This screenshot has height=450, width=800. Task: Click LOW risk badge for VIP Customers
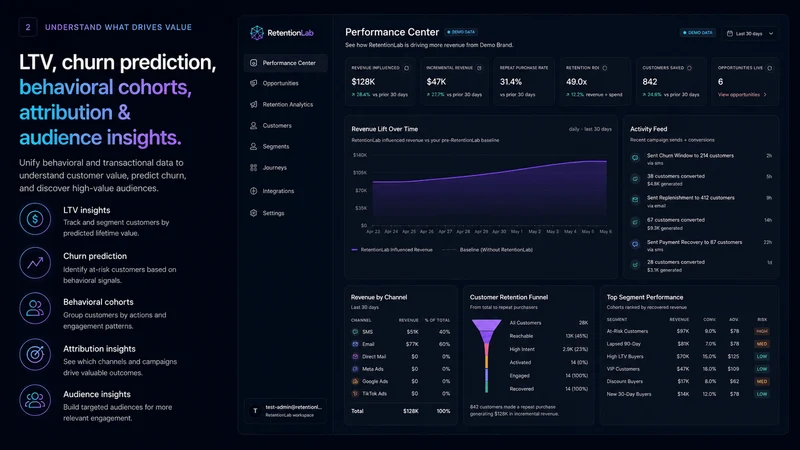(x=762, y=369)
